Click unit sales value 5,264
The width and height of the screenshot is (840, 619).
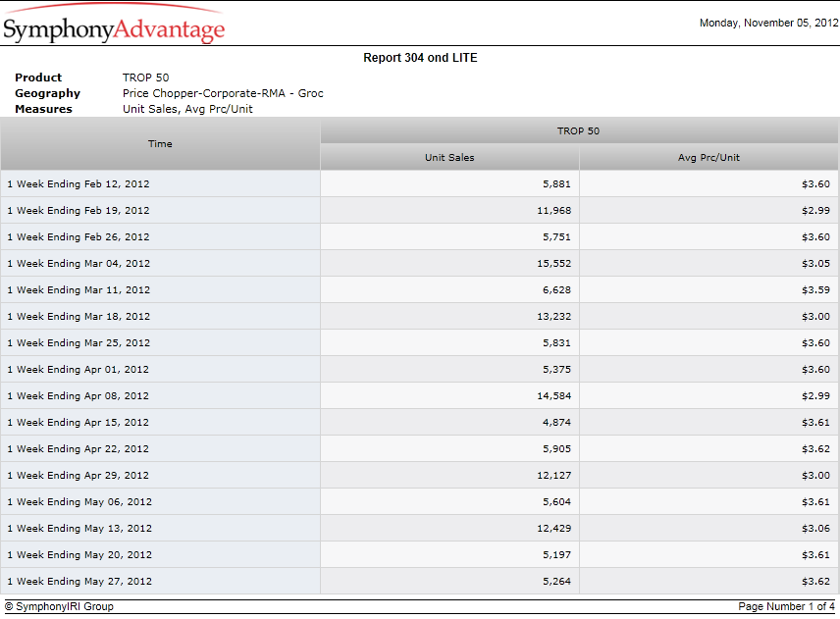(x=556, y=582)
